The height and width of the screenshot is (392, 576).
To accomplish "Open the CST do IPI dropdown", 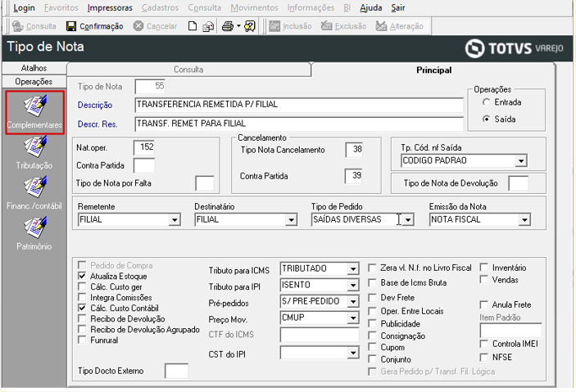I will 353,353.
